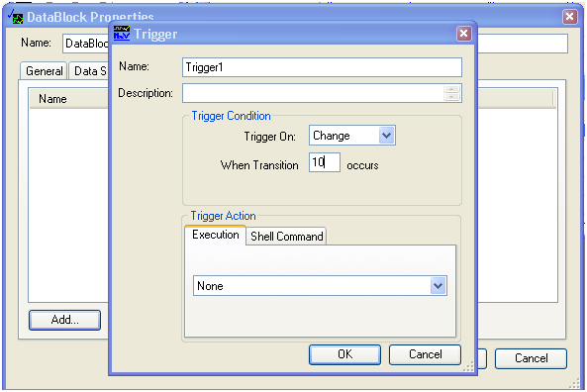This screenshot has height=392, width=587.
Task: Click Add... in DataBlock Properties
Action: pyautogui.click(x=64, y=320)
